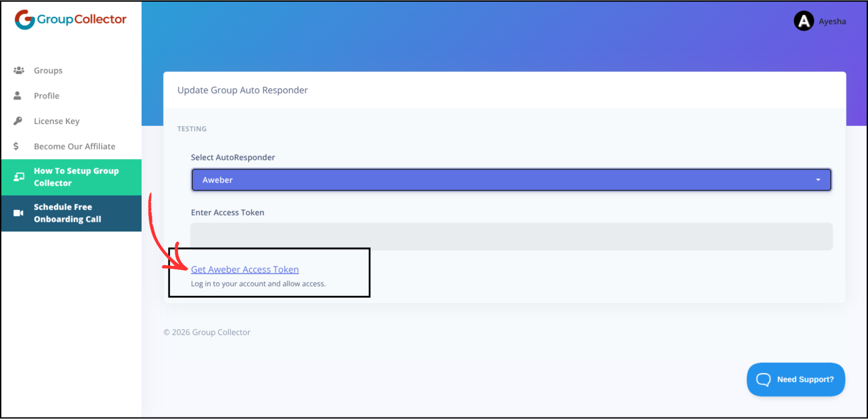Image resolution: width=868 pixels, height=419 pixels.
Task: Navigate to the License Key page
Action: pyautogui.click(x=56, y=121)
